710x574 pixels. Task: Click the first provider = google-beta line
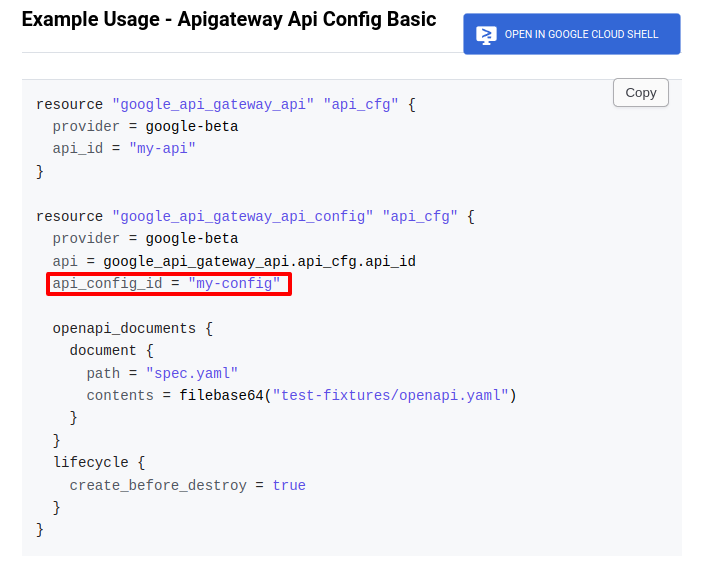145,127
